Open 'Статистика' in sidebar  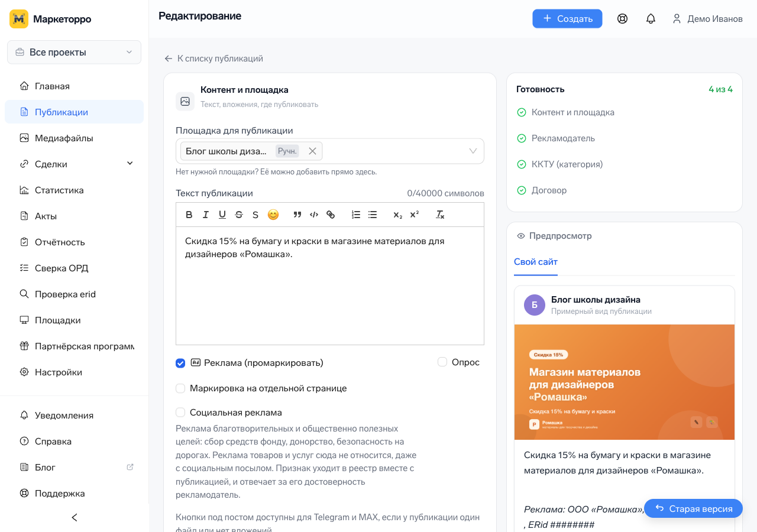(74, 190)
